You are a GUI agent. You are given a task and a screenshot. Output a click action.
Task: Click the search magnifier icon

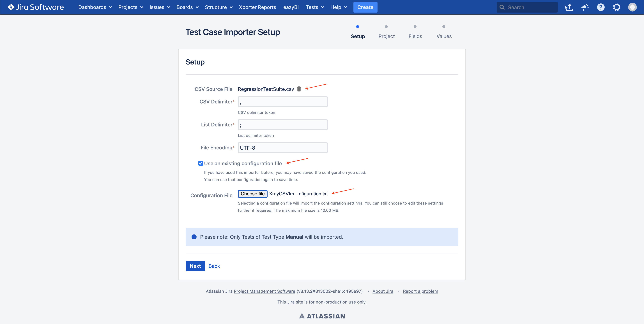pyautogui.click(x=502, y=7)
